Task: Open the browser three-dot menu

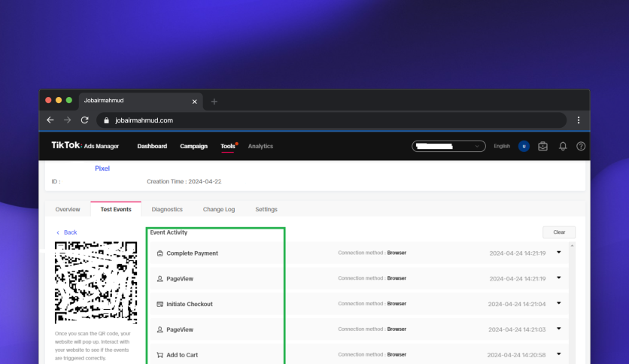Action: [x=579, y=120]
